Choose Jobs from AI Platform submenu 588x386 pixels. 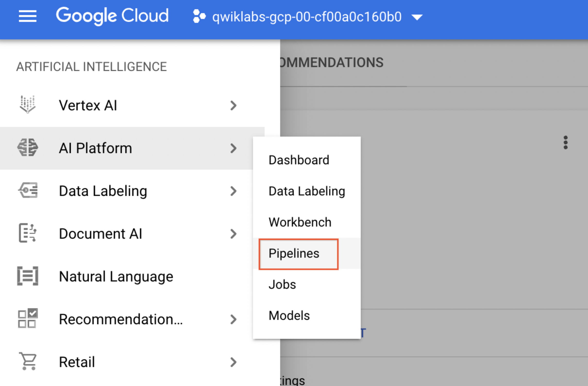click(x=307, y=285)
